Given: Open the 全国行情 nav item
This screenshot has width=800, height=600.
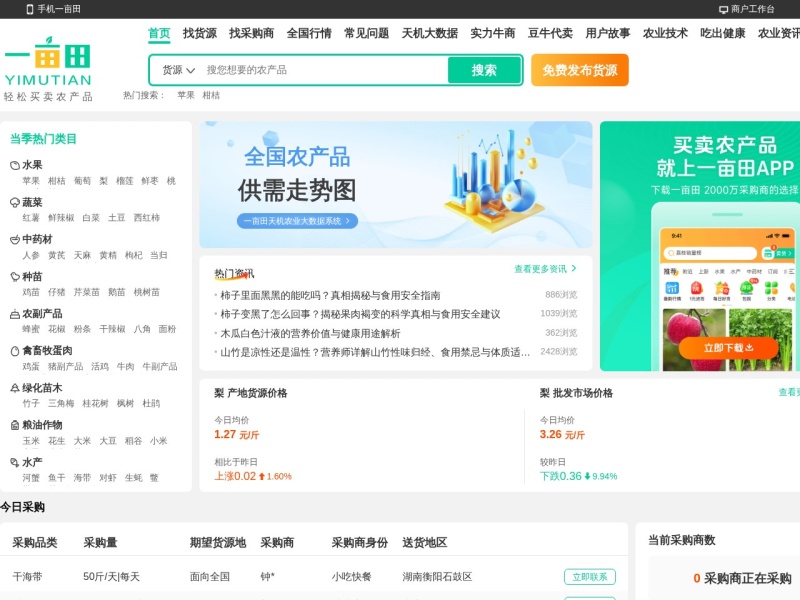Looking at the screenshot, I should click(x=309, y=33).
